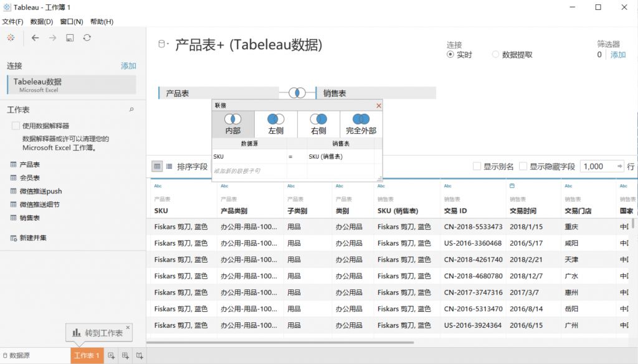Go back with the left arrow
Viewport: 638px width, 364px height.
coord(36,38)
